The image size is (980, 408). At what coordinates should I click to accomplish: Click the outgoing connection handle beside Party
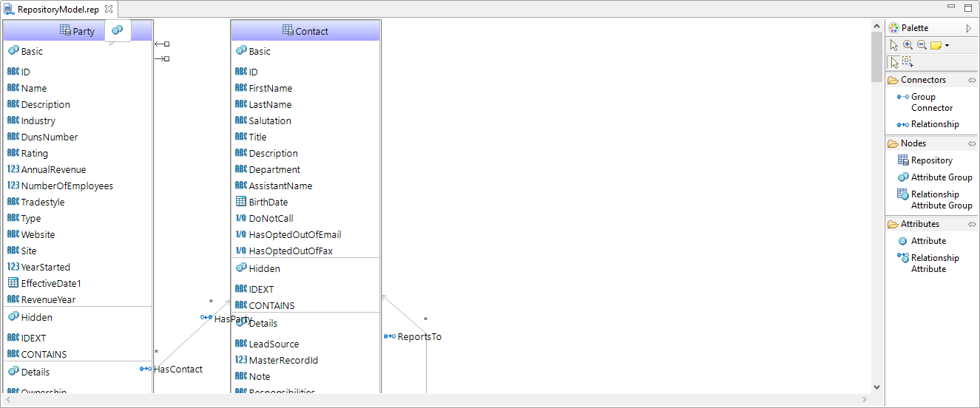click(162, 58)
